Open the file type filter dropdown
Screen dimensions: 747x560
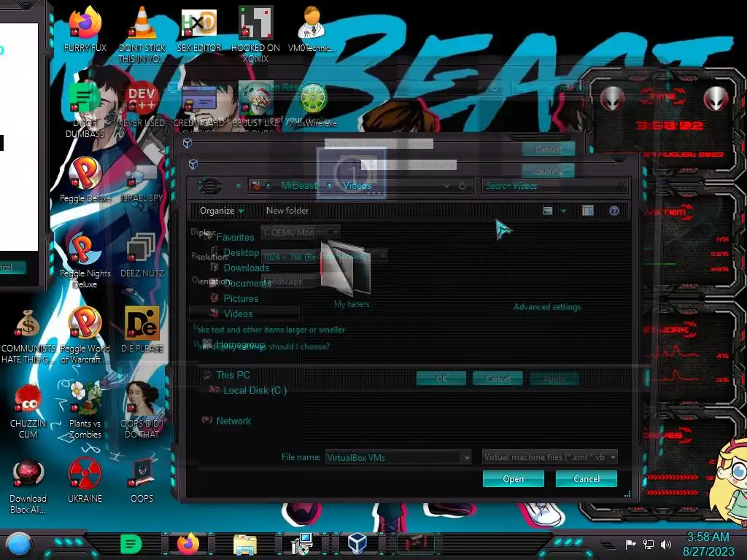[x=550, y=457]
